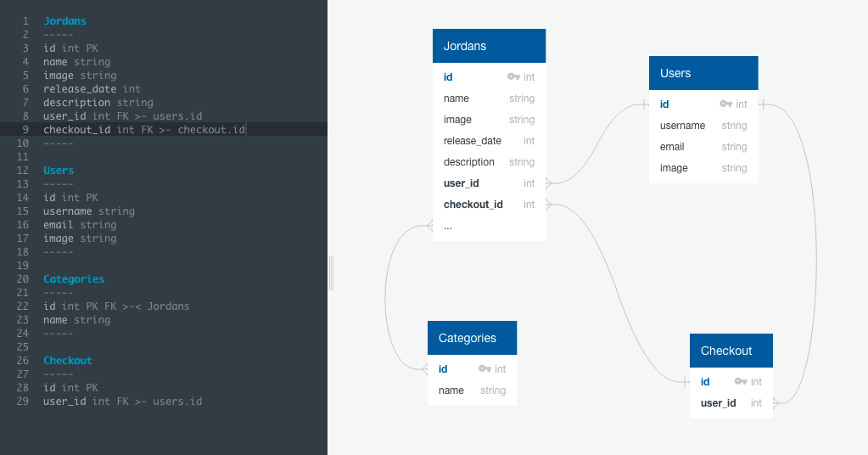Select the 'username' field in Users table
Viewport: 868px width, 455px height.
point(703,125)
